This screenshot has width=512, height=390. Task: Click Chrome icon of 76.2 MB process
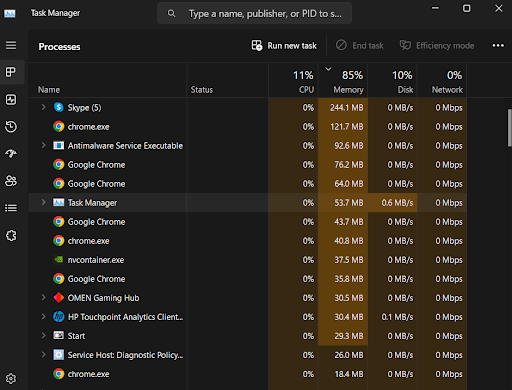pyautogui.click(x=59, y=164)
